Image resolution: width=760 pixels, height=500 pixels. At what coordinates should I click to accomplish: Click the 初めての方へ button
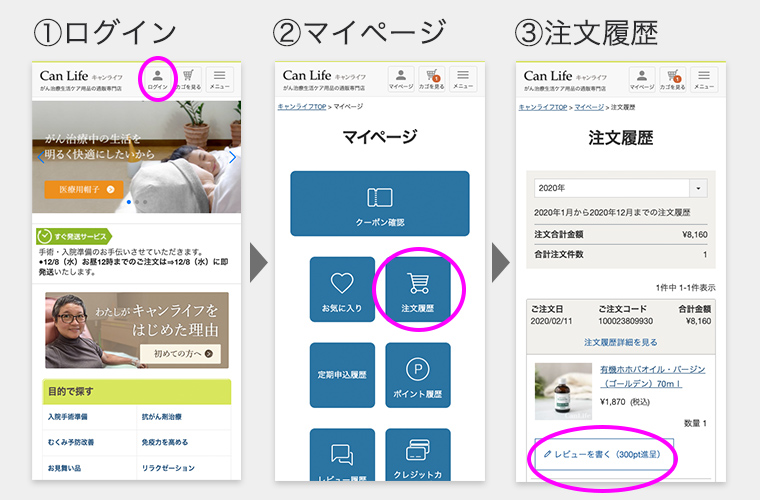(x=180, y=354)
